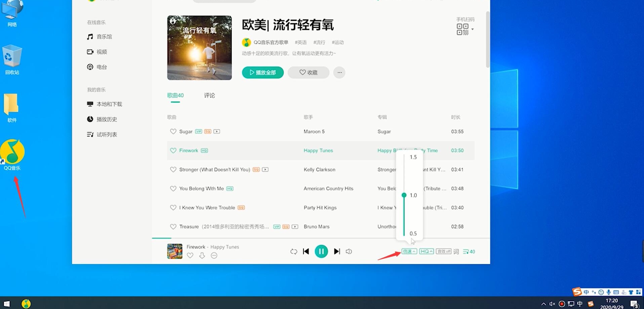Click the HQ badge on You Belong With Me

[230, 188]
